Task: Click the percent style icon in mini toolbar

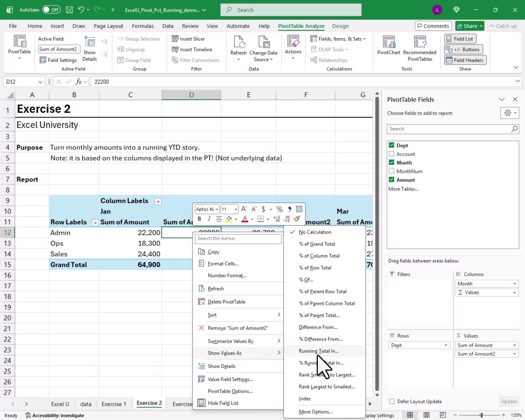Action: click(x=280, y=209)
